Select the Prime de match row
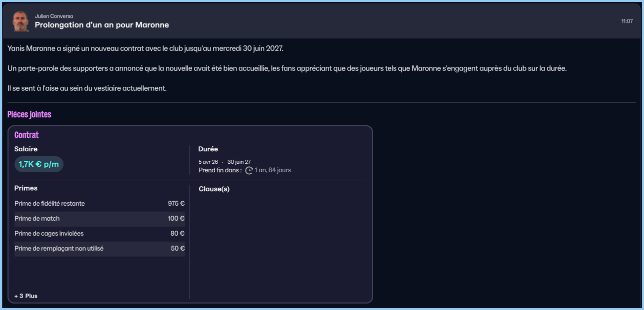The image size is (644, 310). (99, 219)
